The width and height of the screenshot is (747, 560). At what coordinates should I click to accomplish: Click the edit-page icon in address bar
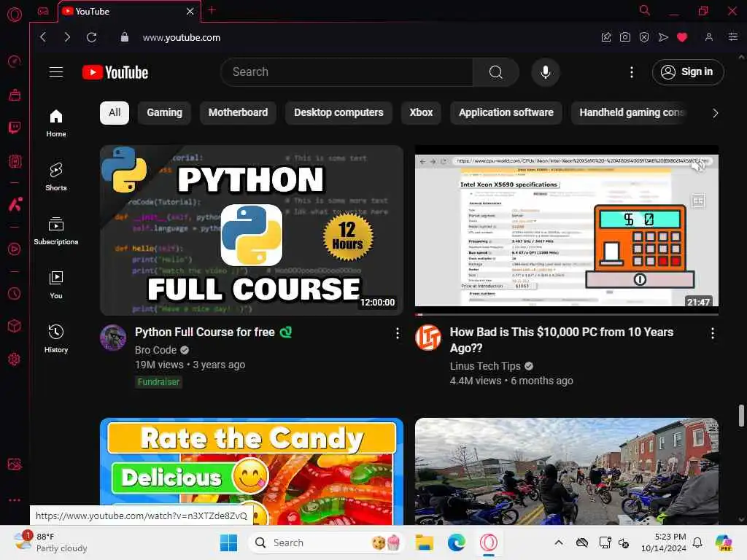pos(606,37)
